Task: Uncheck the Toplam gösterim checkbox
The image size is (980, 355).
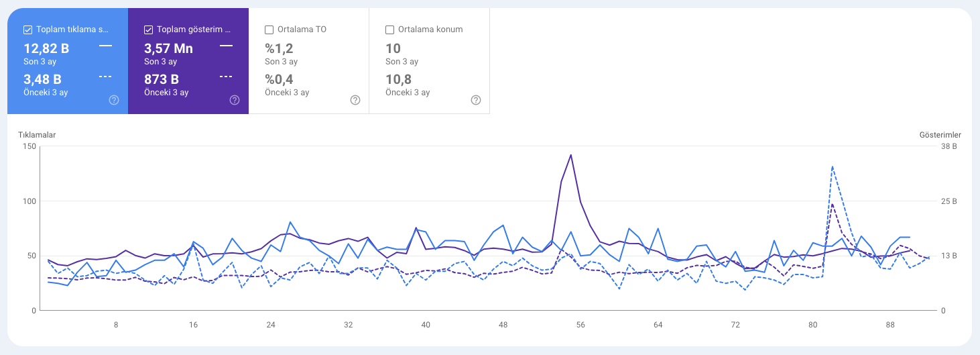Action: point(148,30)
